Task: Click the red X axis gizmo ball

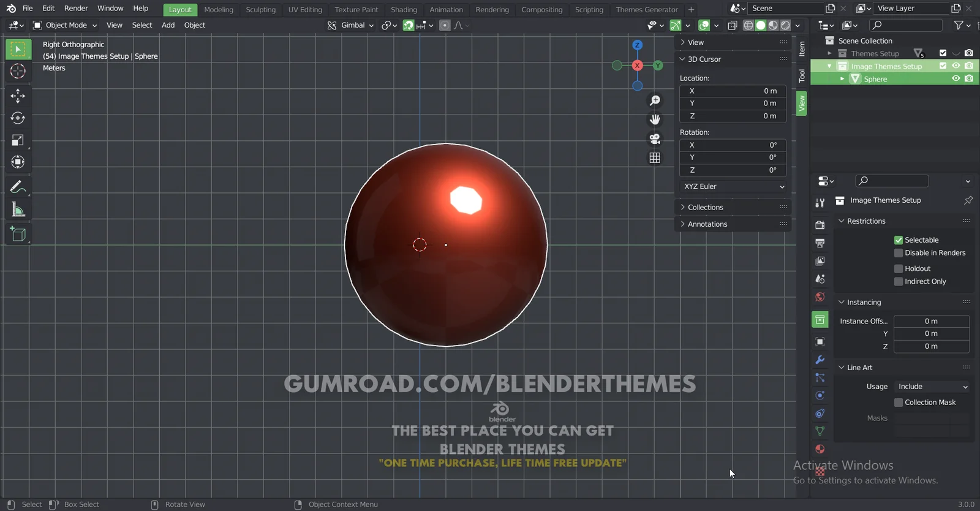Action: coord(637,66)
